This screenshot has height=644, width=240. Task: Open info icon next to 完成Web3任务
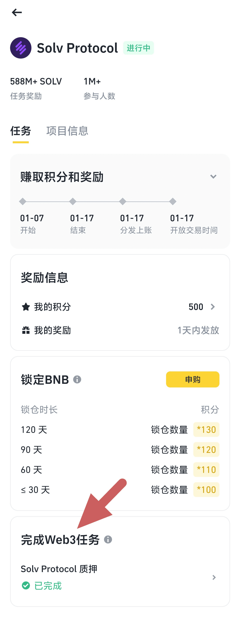click(x=108, y=539)
